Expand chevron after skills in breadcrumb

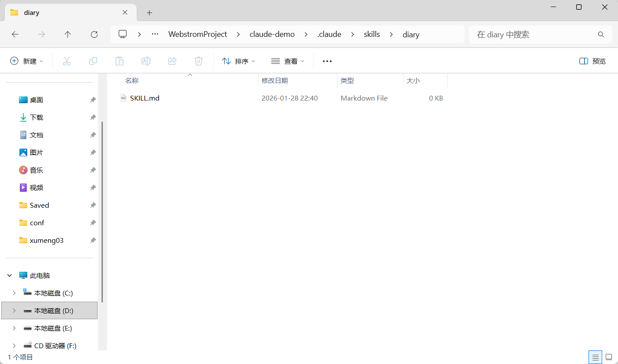coord(391,34)
